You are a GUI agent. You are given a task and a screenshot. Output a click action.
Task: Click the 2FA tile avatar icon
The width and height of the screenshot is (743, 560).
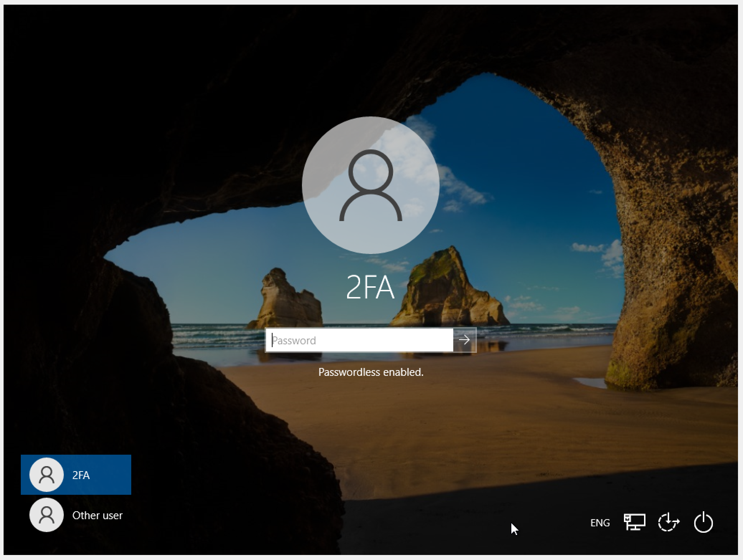(x=47, y=475)
